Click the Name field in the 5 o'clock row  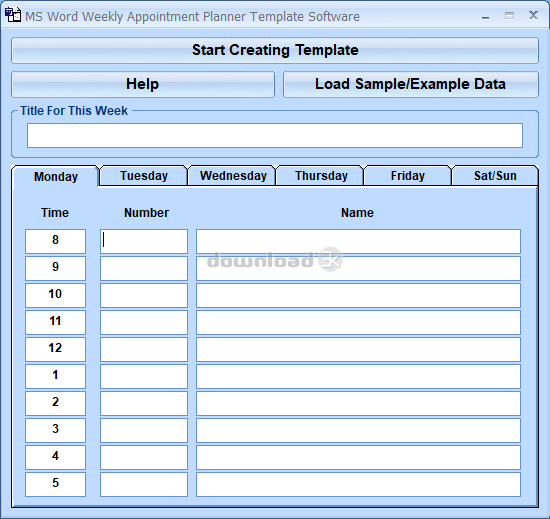[358, 484]
